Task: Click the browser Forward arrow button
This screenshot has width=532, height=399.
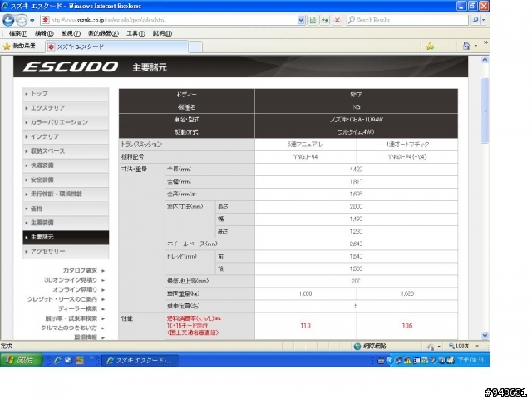Action: point(22,20)
